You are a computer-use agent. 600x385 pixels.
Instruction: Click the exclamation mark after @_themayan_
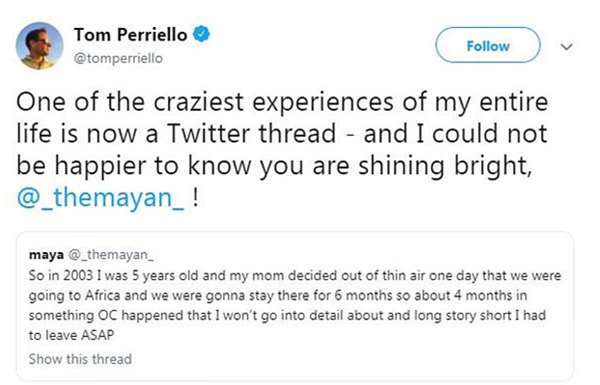coord(196,197)
